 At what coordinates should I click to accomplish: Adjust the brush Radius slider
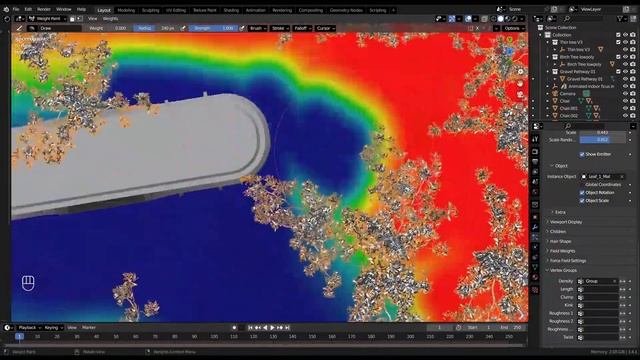(157, 28)
